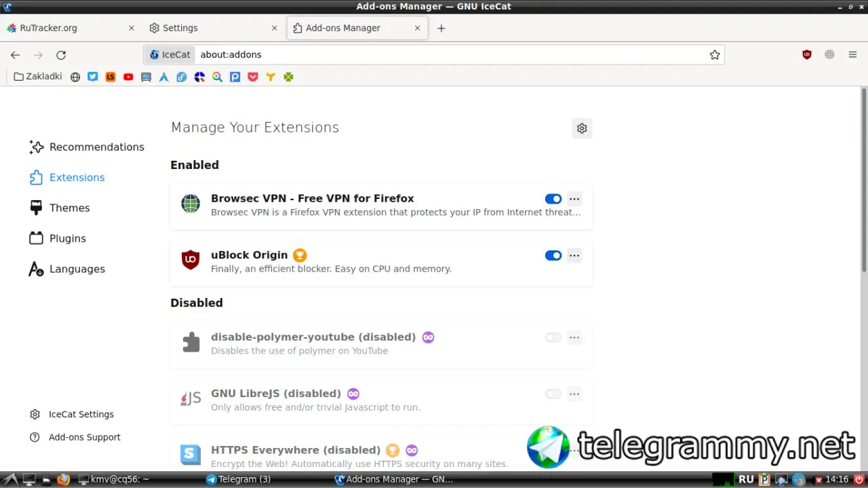Close the RuTracker.org tab
The width and height of the screenshot is (868, 488).
pyautogui.click(x=132, y=28)
